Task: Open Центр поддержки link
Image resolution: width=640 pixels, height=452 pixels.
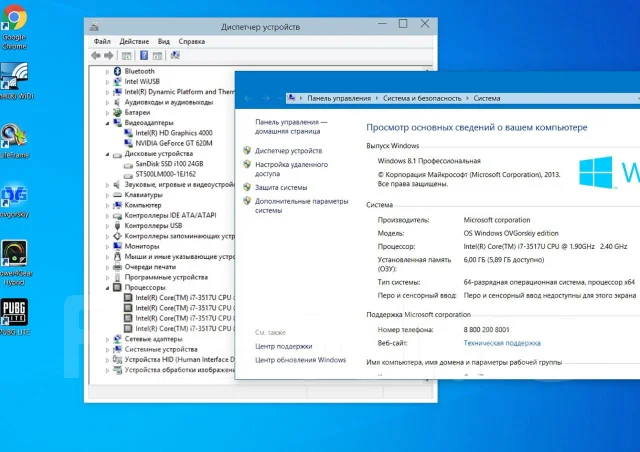Action: (x=284, y=346)
